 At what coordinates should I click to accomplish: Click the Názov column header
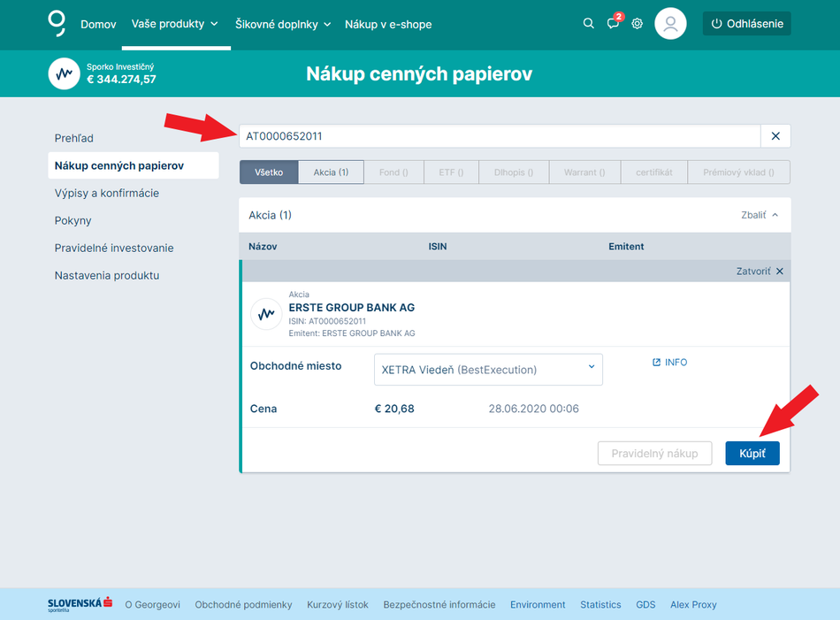click(263, 247)
